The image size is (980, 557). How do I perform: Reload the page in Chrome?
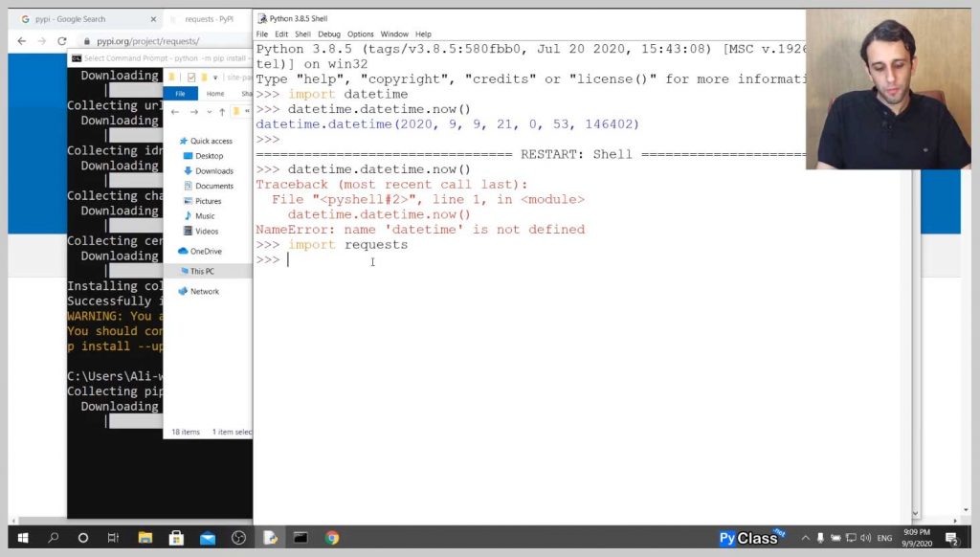(x=62, y=41)
